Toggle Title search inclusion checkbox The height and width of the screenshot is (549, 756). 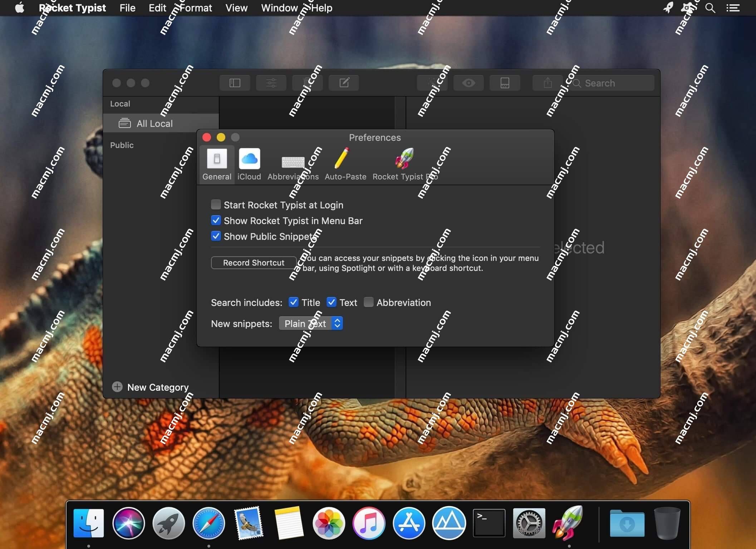pos(293,302)
